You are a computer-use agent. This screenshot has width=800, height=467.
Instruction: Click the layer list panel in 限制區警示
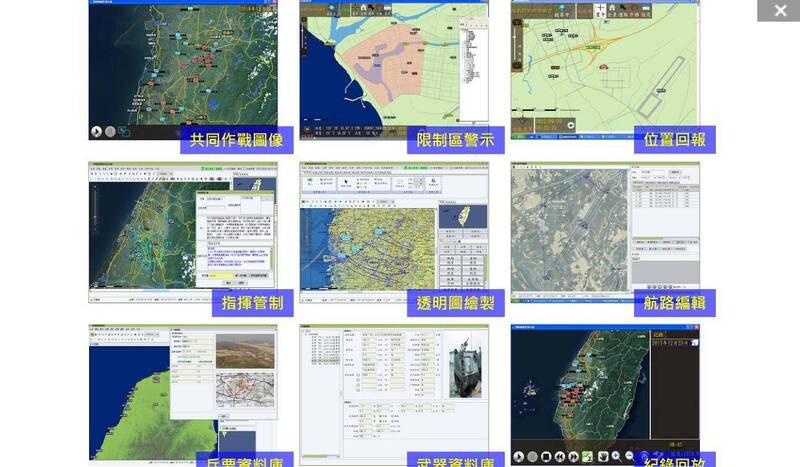coord(474,68)
